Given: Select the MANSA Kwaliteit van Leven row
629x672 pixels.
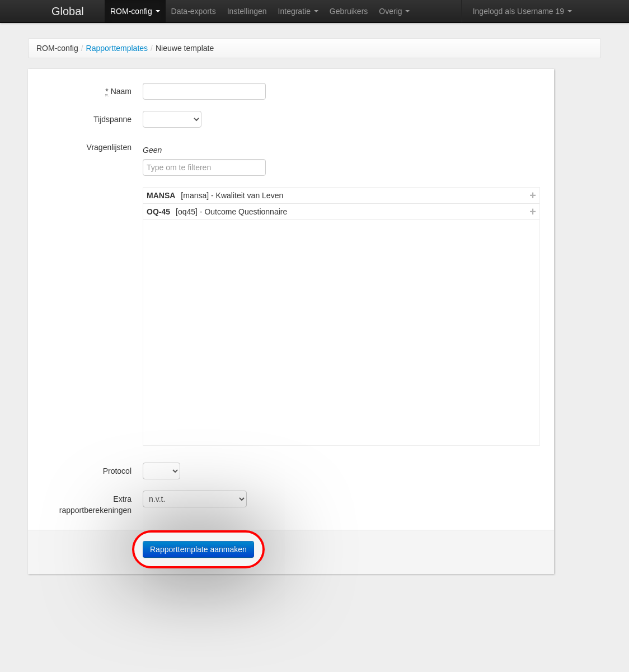Looking at the screenshot, I should [x=280, y=195].
